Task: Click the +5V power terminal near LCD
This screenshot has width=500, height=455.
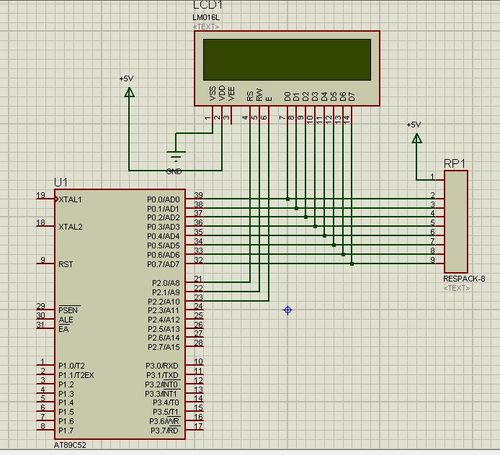Action: [129, 92]
